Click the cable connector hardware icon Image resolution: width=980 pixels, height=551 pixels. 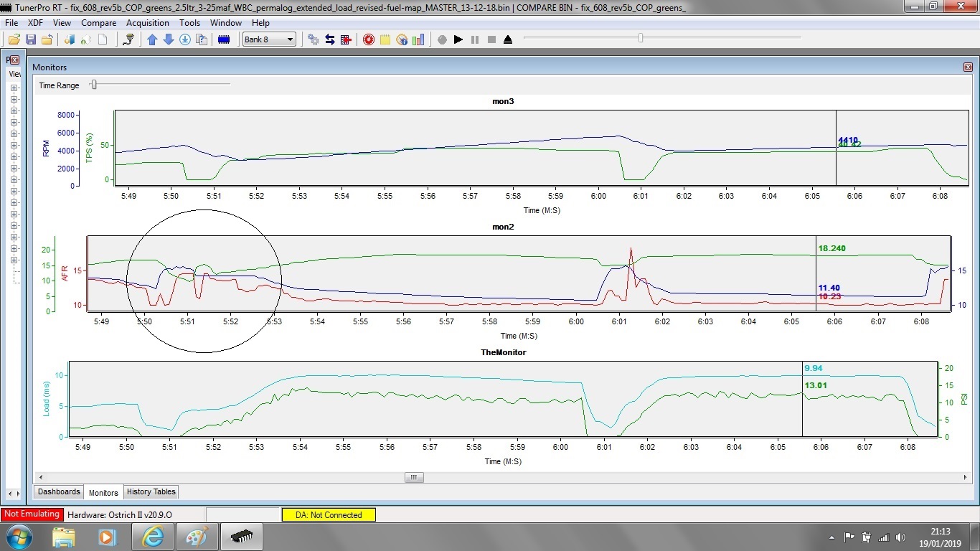tap(128, 39)
